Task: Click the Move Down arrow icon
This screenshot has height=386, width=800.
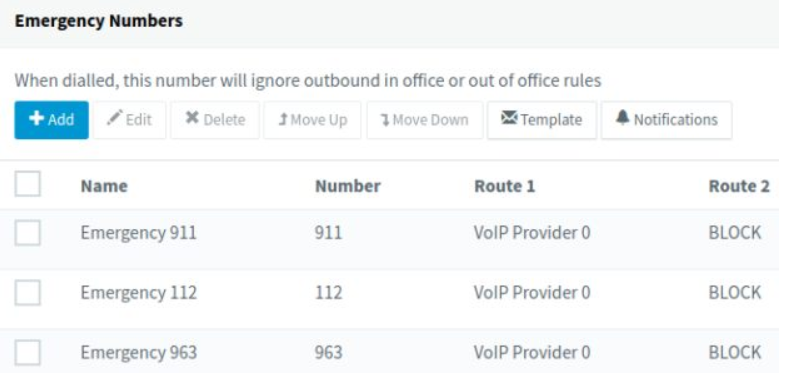Action: 385,120
